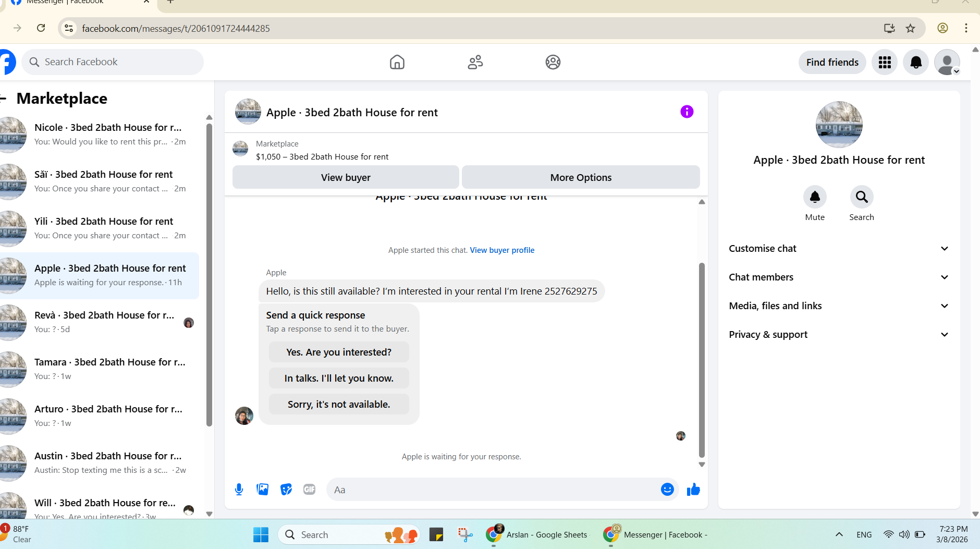Expand the Privacy & support section

tap(839, 335)
